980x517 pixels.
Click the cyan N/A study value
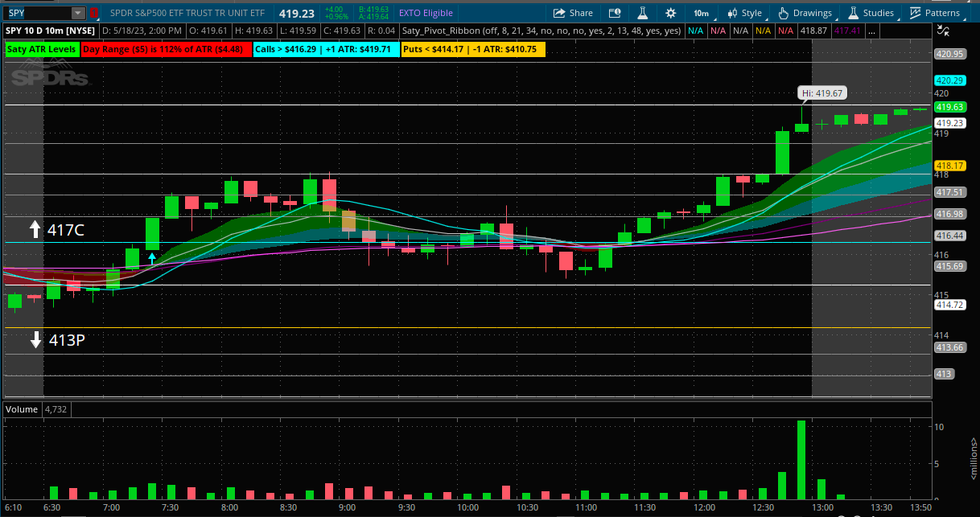click(696, 31)
